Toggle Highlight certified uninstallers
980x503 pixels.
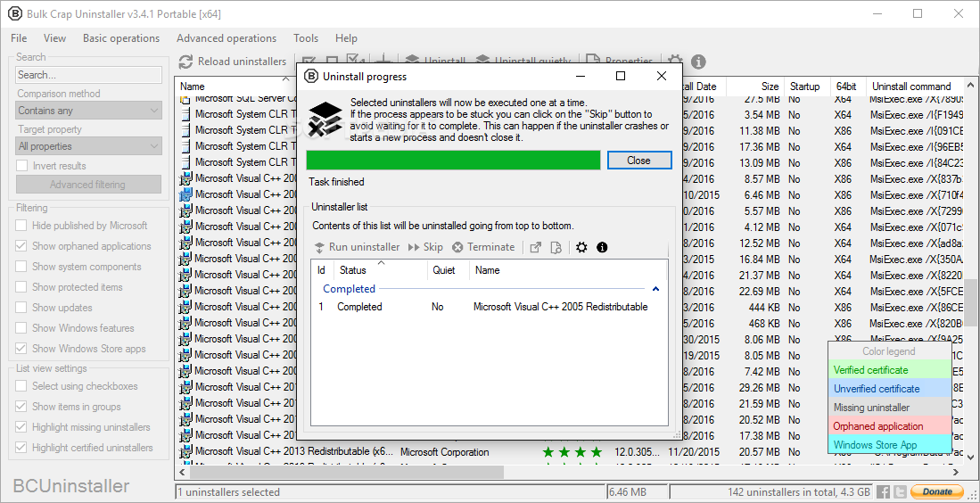coord(21,448)
